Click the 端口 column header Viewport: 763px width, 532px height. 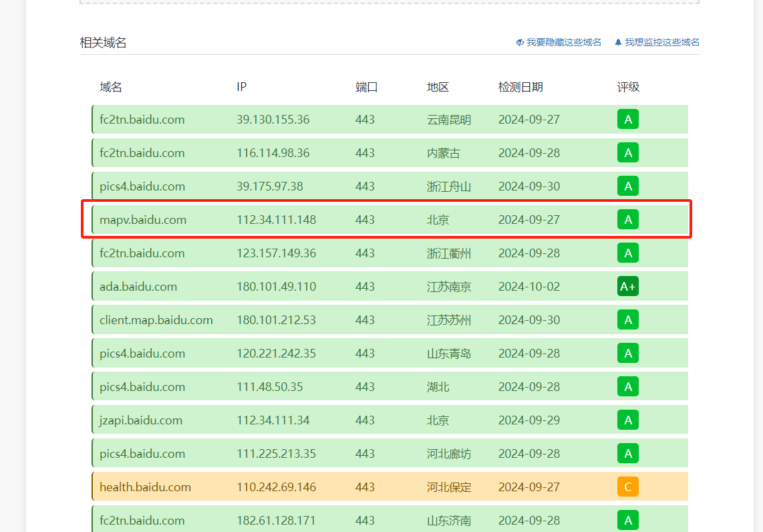366,87
